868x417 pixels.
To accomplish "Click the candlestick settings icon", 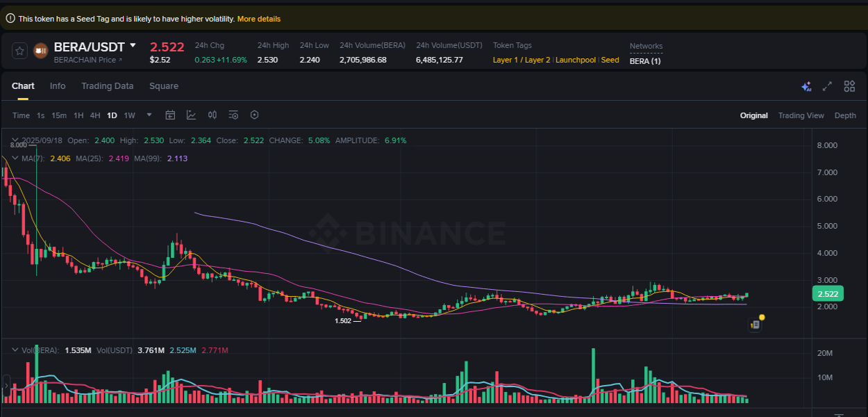I will (x=212, y=115).
